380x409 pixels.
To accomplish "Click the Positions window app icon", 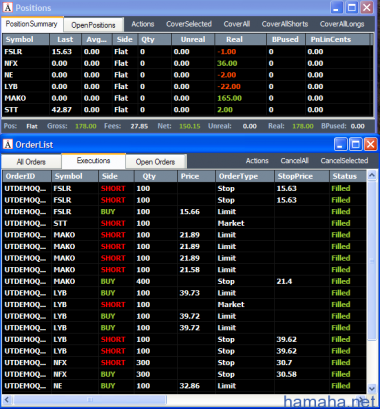I will pyautogui.click(x=8, y=7).
